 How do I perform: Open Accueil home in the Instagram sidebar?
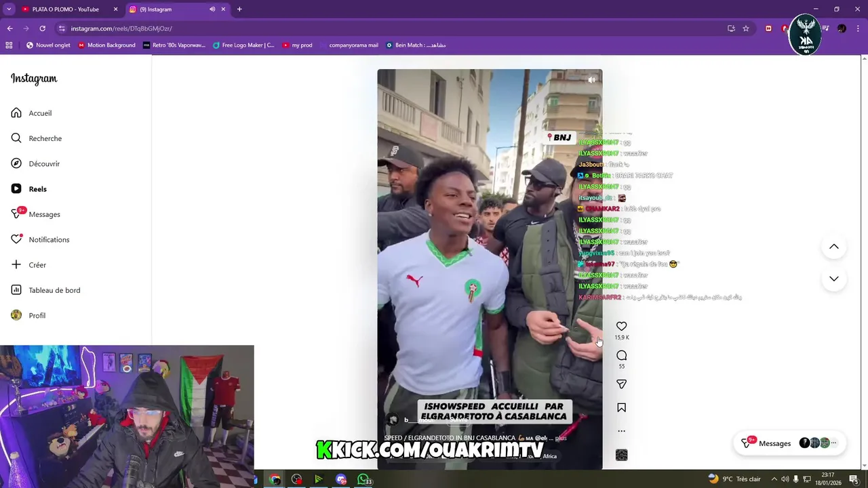tap(31, 113)
